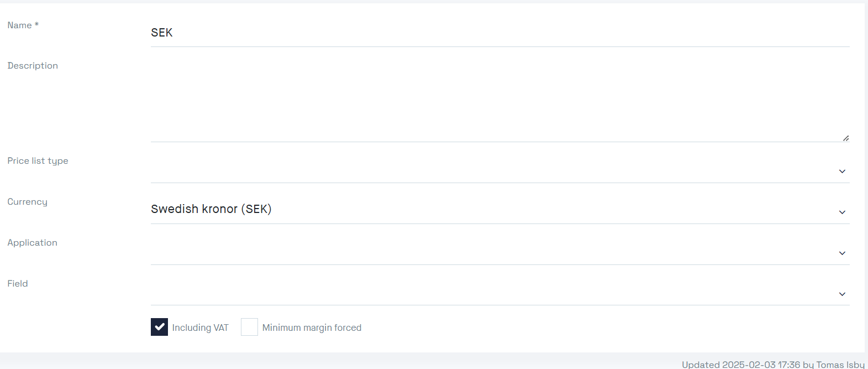The height and width of the screenshot is (369, 868).
Task: Click the "Name *" field label
Action: [23, 25]
